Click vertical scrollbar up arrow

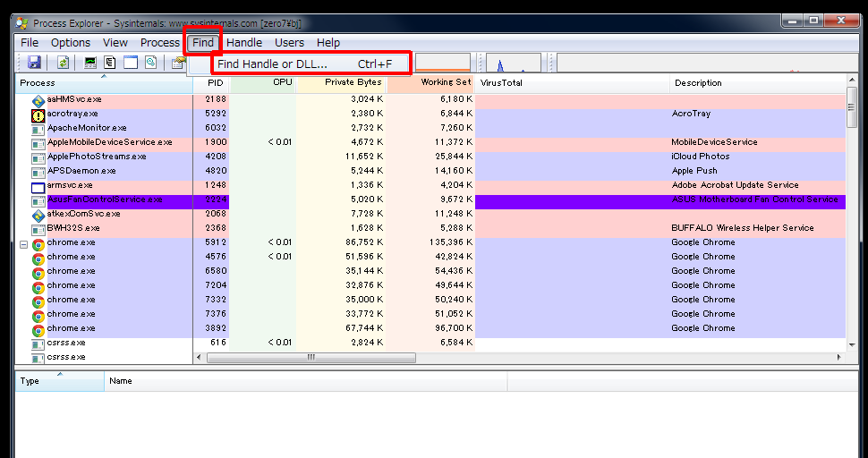[853, 80]
